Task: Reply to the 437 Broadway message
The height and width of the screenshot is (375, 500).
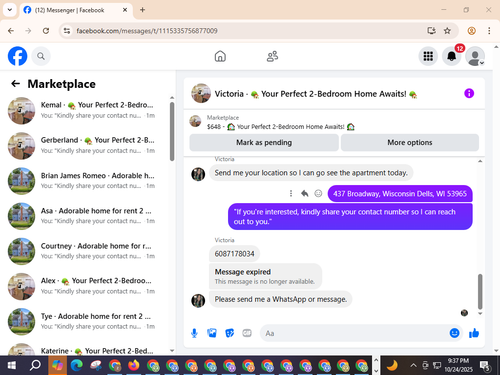Action: point(305,193)
